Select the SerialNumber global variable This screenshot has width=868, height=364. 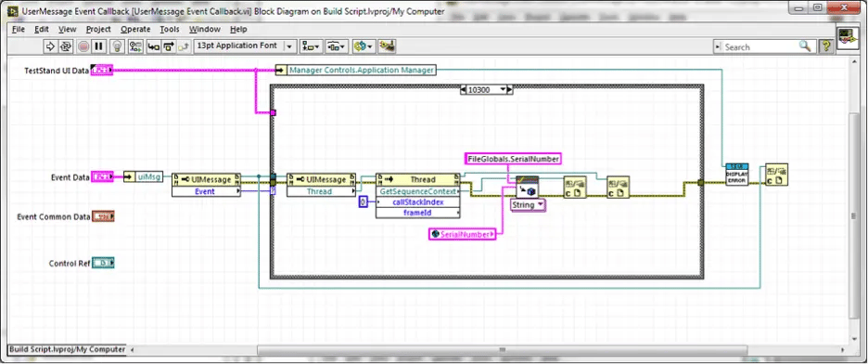pyautogui.click(x=462, y=234)
